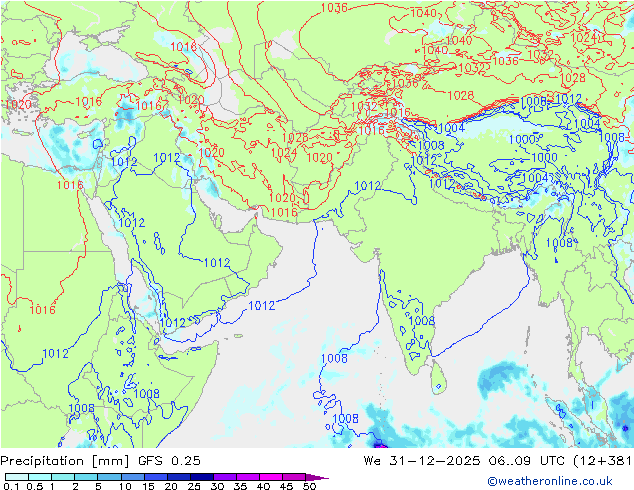
Task: Click the '31-12-2025' date text
Action: tap(435, 461)
